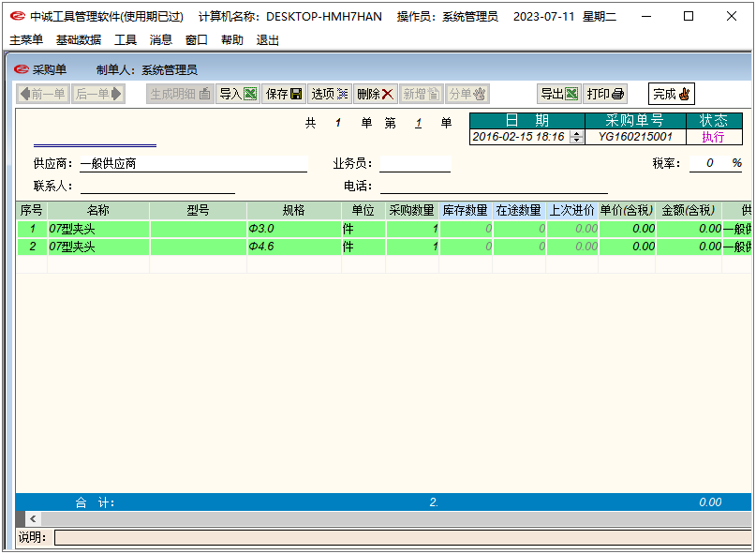Click the 规格 column header
This screenshot has width=756, height=554.
(x=294, y=210)
